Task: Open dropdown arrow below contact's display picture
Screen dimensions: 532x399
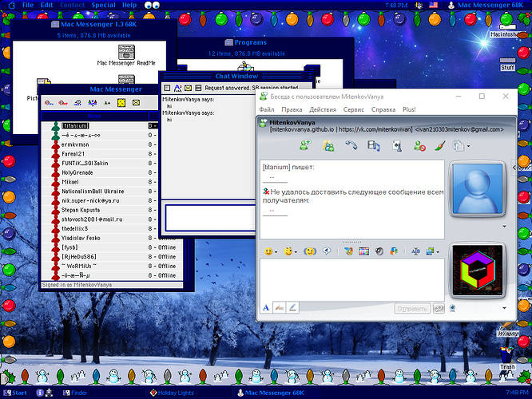Action: (x=505, y=226)
